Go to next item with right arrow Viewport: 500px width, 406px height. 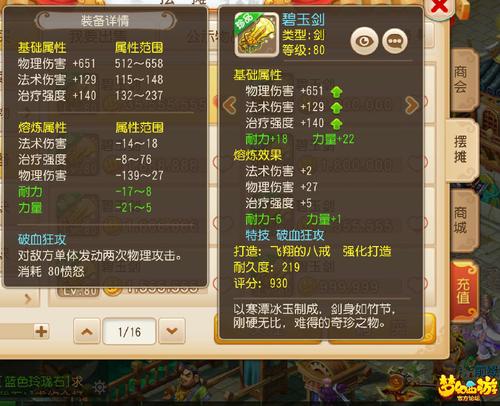412,105
